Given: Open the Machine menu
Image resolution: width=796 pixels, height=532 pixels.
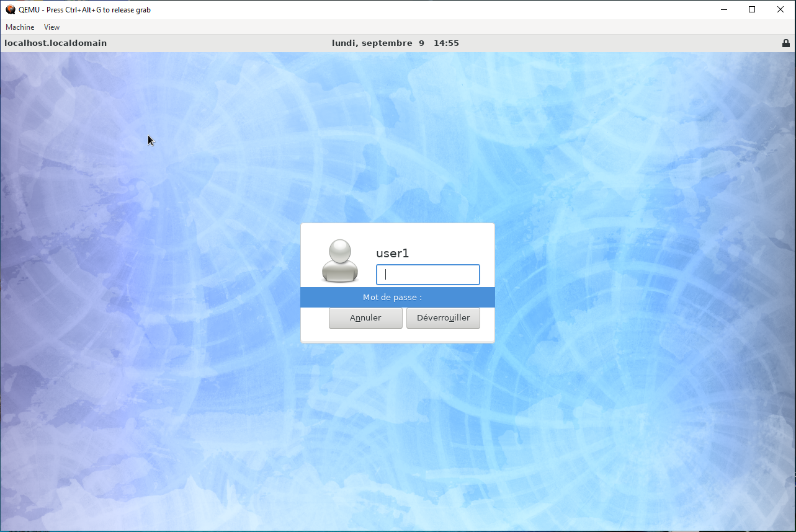Looking at the screenshot, I should tap(20, 27).
